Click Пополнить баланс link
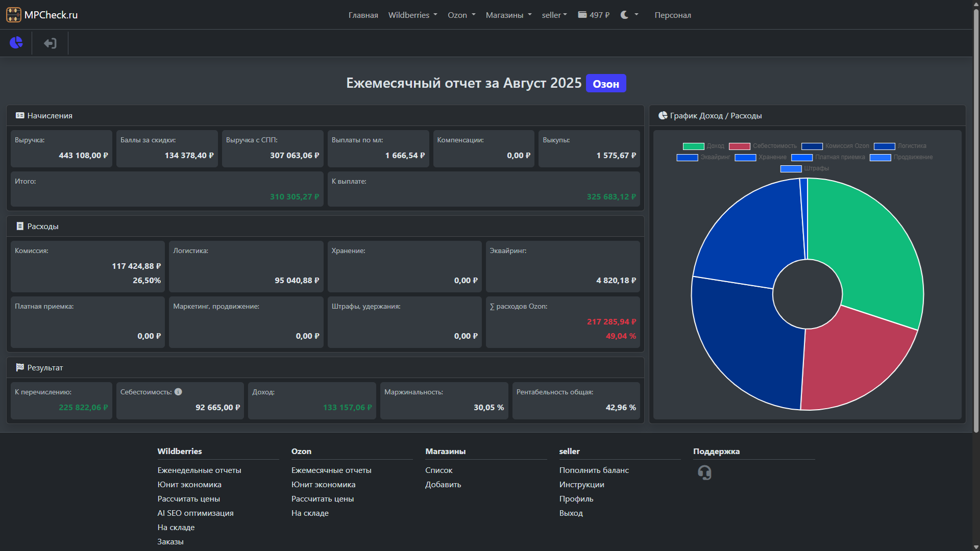This screenshot has width=980, height=551. click(x=594, y=470)
